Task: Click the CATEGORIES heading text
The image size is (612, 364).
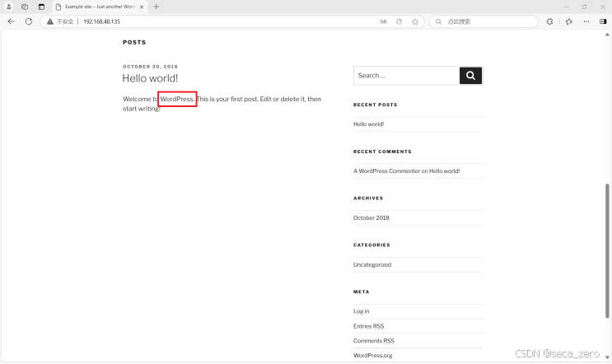Action: click(371, 245)
